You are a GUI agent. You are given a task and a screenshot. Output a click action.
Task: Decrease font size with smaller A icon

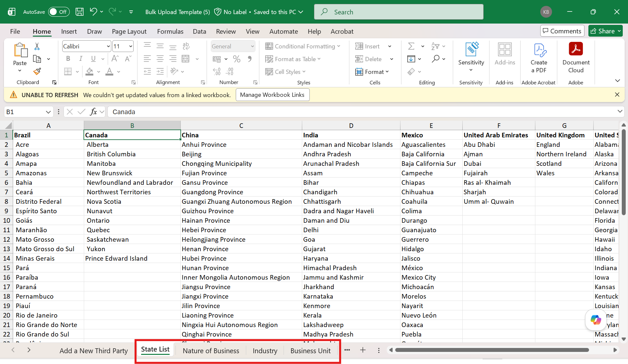pos(128,59)
